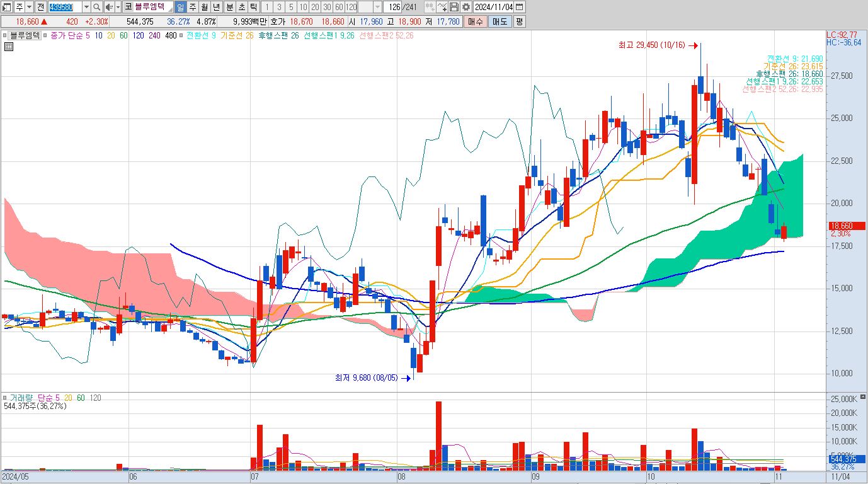The image size is (868, 484).
Task: Open the calendar date picker icon
Action: 519,7
